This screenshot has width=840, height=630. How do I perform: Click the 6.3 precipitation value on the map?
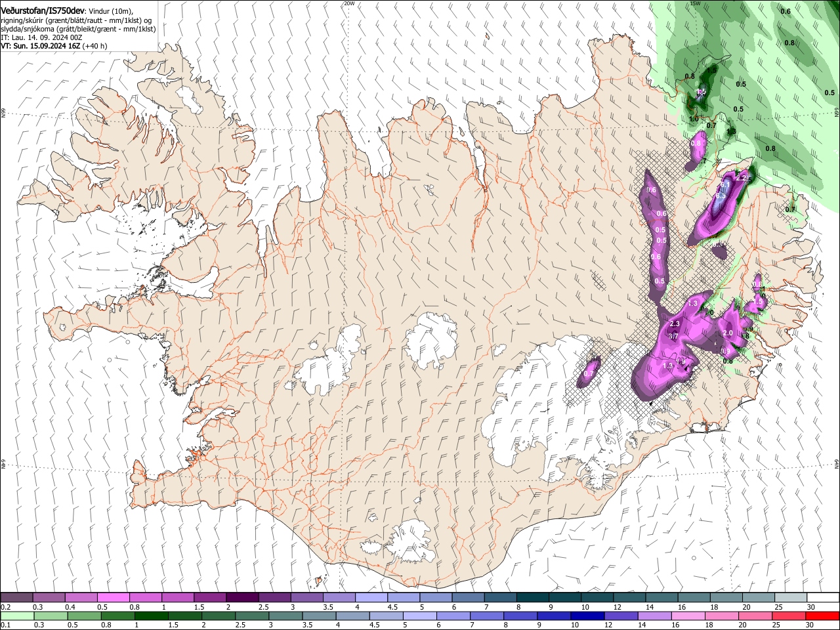(720, 196)
